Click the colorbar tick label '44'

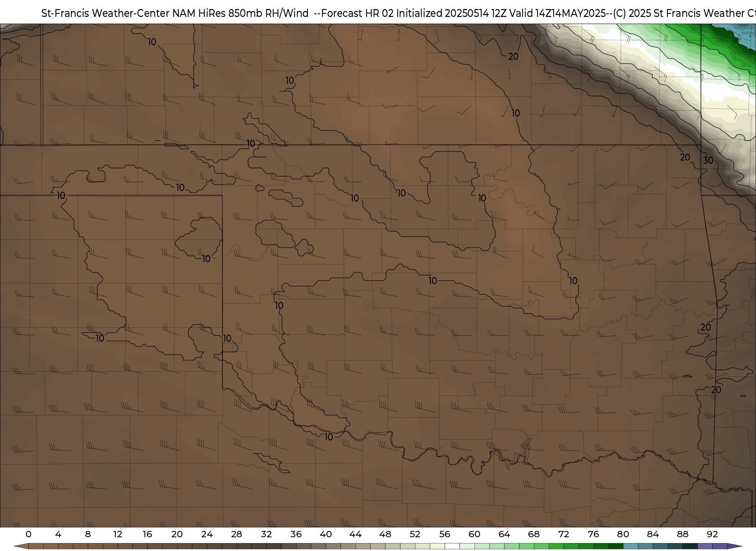coord(356,534)
